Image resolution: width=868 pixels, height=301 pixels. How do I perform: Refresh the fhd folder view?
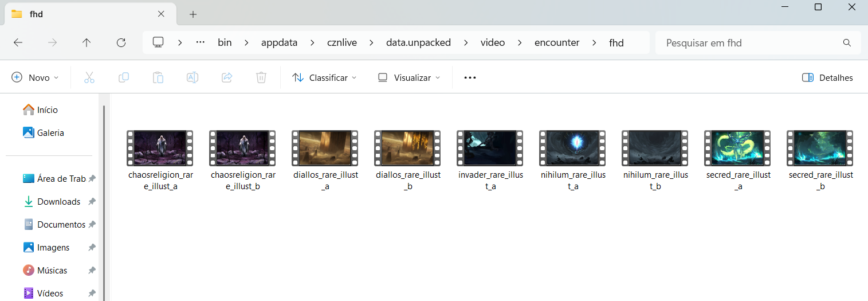coord(121,42)
